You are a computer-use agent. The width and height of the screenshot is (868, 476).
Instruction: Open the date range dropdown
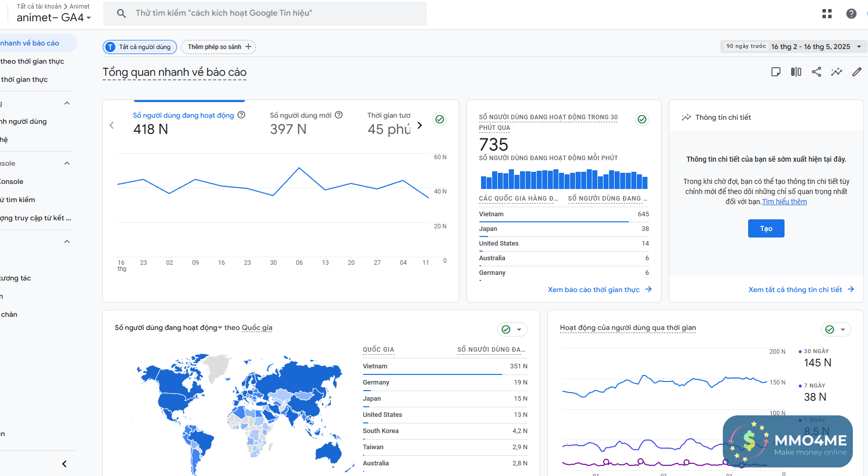pyautogui.click(x=793, y=46)
